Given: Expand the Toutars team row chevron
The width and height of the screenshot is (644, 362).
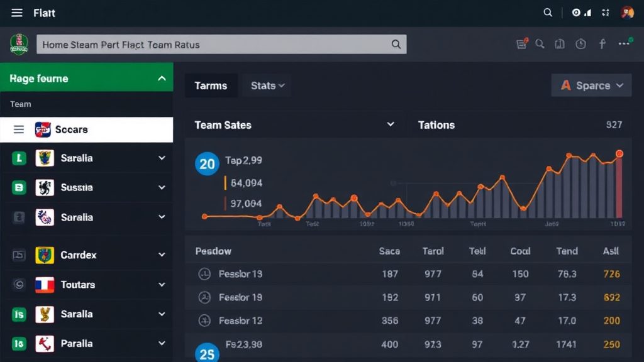Looking at the screenshot, I should coord(162,285).
